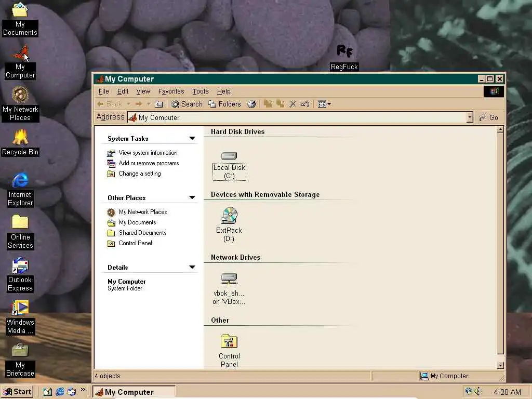Open the Help menu

click(x=223, y=91)
